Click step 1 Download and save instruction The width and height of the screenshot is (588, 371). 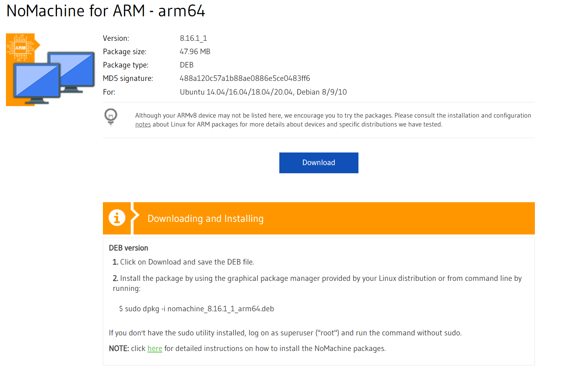(183, 262)
